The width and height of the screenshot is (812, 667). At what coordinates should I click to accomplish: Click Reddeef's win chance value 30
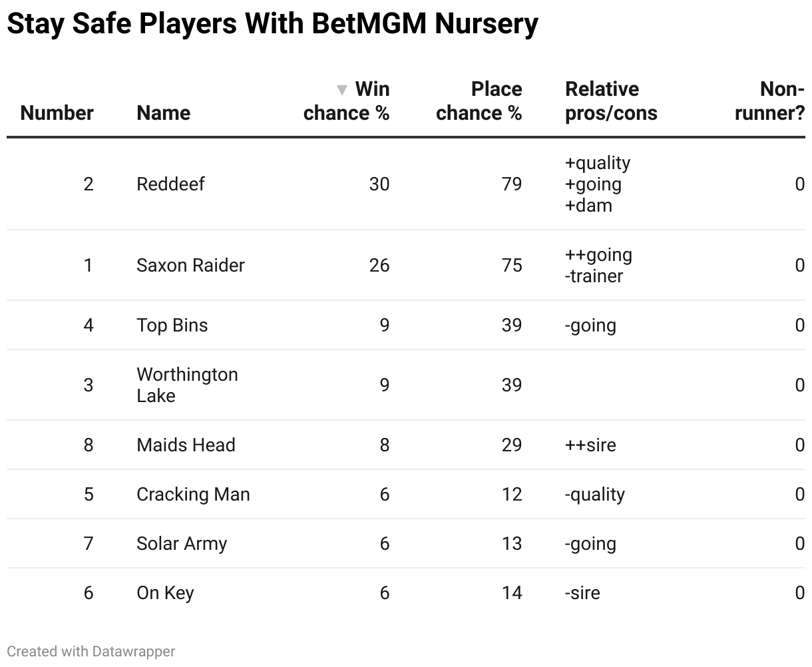379,184
